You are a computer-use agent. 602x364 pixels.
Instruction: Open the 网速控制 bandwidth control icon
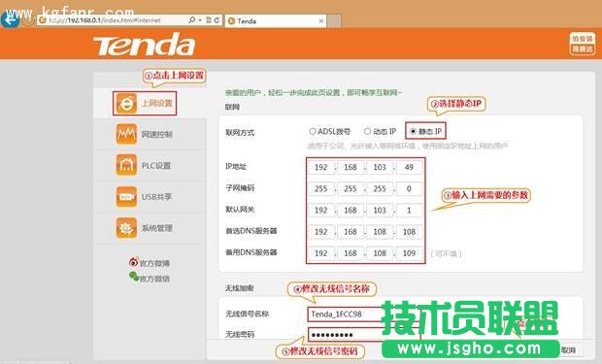click(x=126, y=134)
